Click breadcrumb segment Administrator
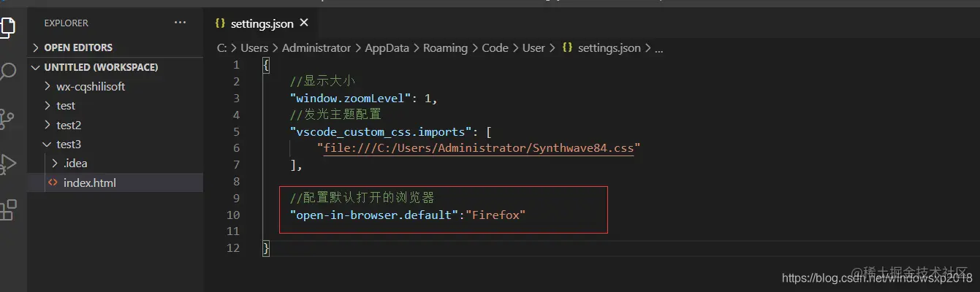Screen dimensions: 980x292 pyautogui.click(x=316, y=48)
